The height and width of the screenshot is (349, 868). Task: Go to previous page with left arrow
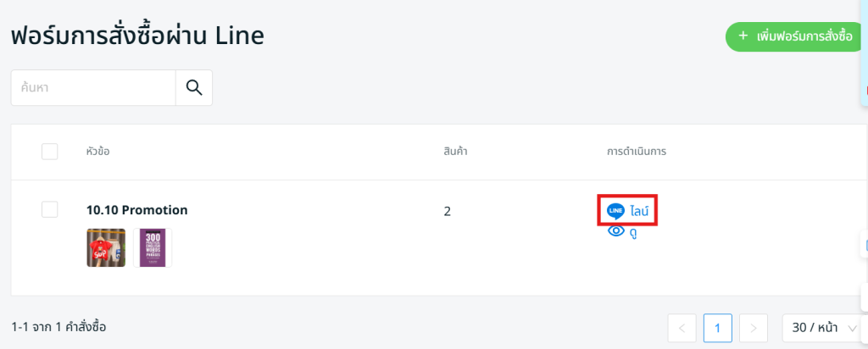point(682,328)
